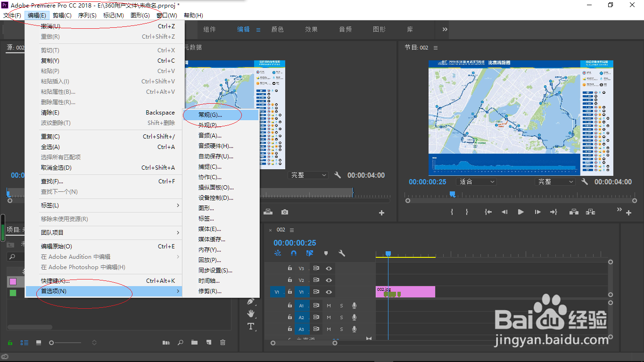Open 文件(F) menu
Screen dimensions: 644x362
12,16
